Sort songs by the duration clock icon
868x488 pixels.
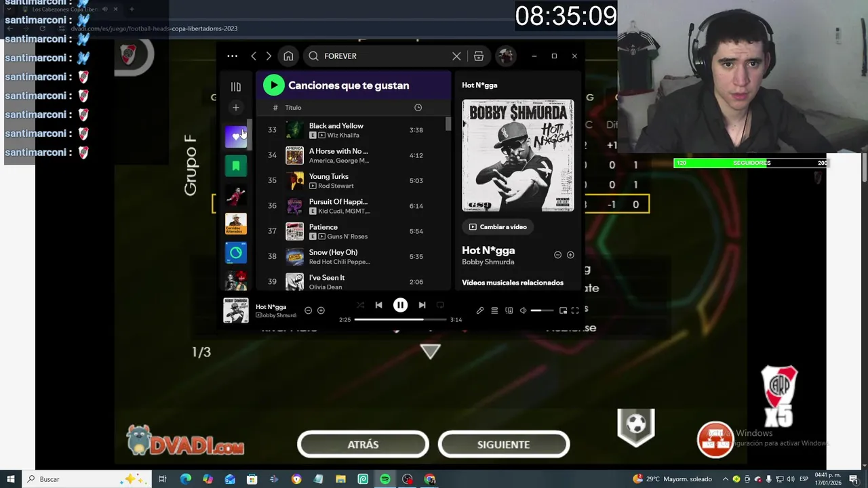pyautogui.click(x=418, y=108)
